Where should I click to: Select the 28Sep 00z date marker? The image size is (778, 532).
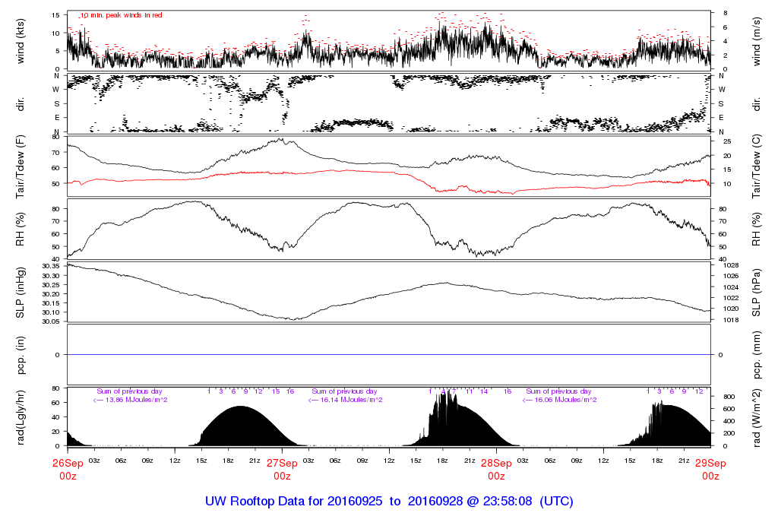point(496,469)
